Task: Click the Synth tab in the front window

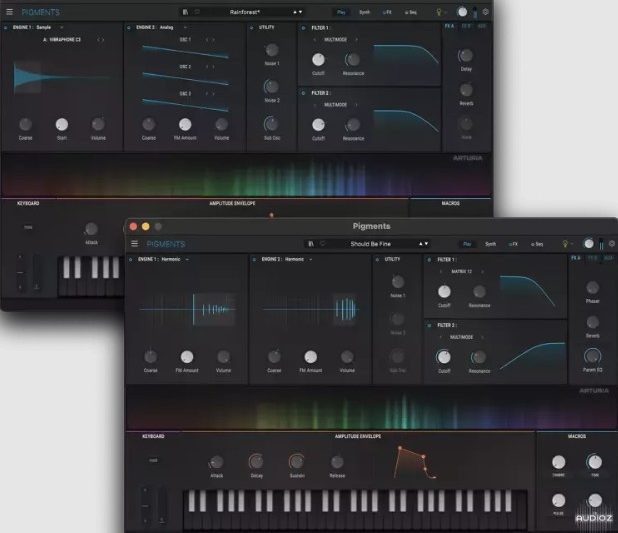Action: tap(490, 244)
